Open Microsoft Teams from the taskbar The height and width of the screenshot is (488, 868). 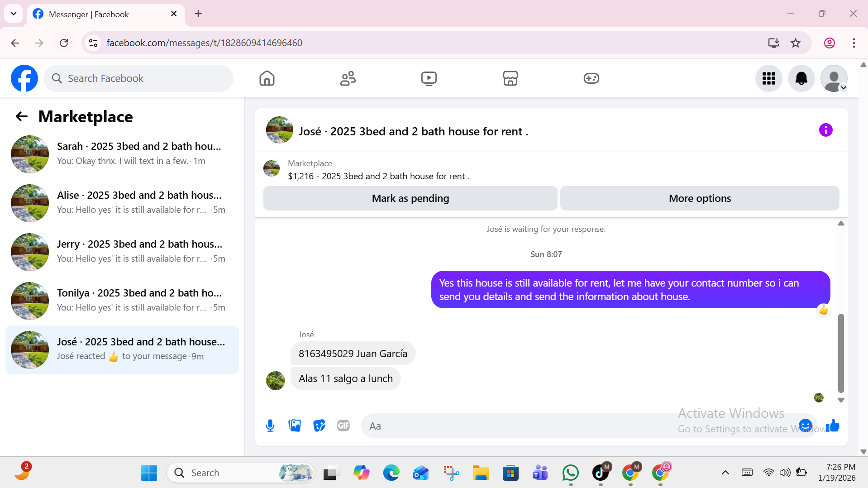[x=540, y=473]
